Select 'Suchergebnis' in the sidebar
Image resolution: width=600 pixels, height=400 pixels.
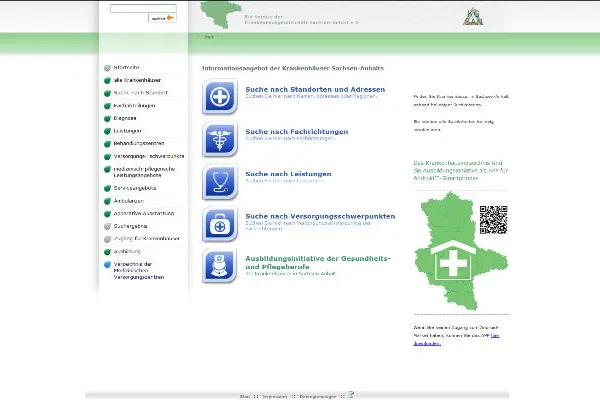tap(130, 226)
